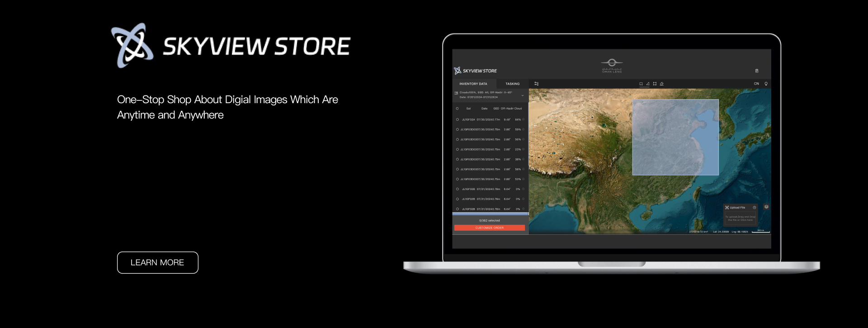Click the lightbulb tips icon

tap(766, 84)
